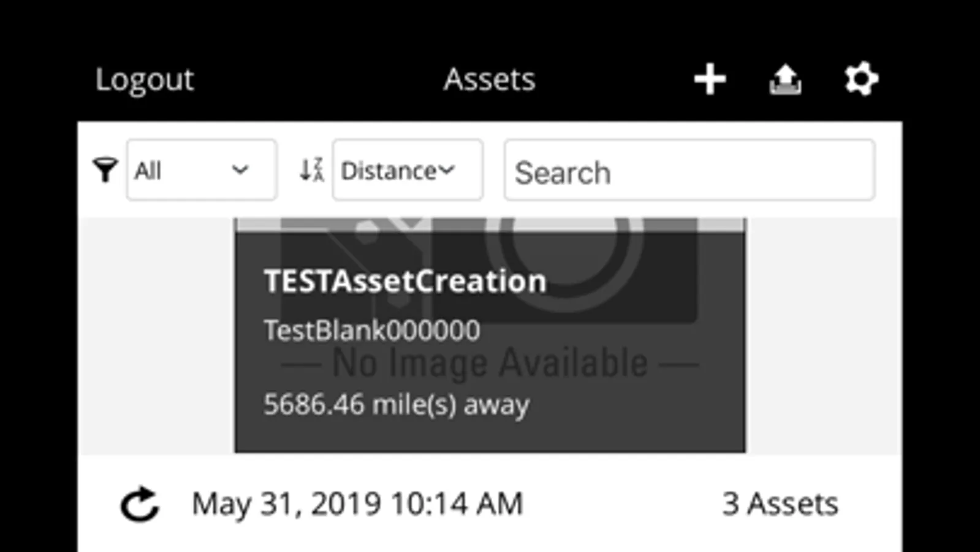The image size is (980, 552).
Task: Click the chevron beside Distance
Action: click(447, 170)
